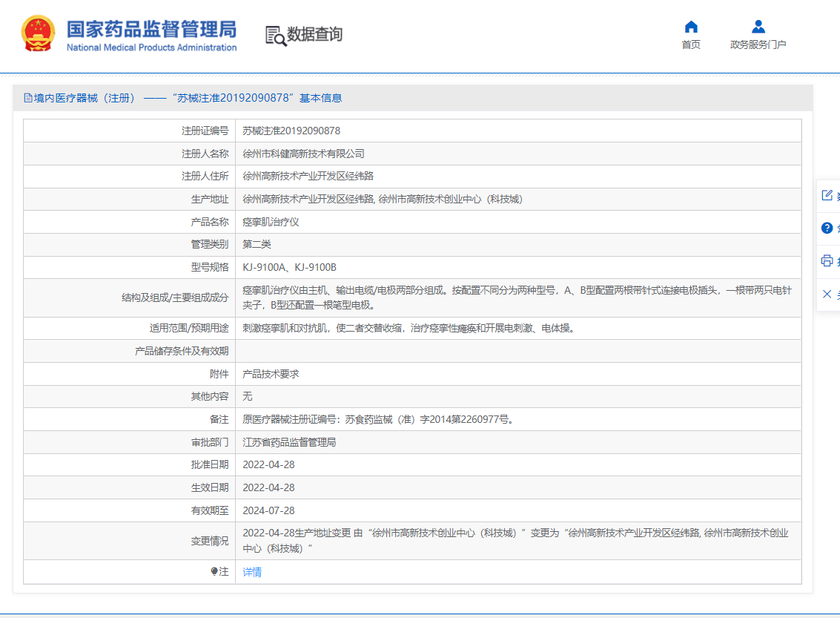Click the 注册证编号 row label
This screenshot has height=618, width=840.
pyautogui.click(x=205, y=131)
